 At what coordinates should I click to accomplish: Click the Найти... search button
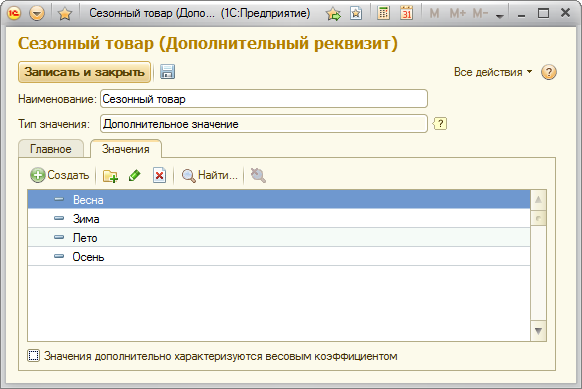(209, 175)
